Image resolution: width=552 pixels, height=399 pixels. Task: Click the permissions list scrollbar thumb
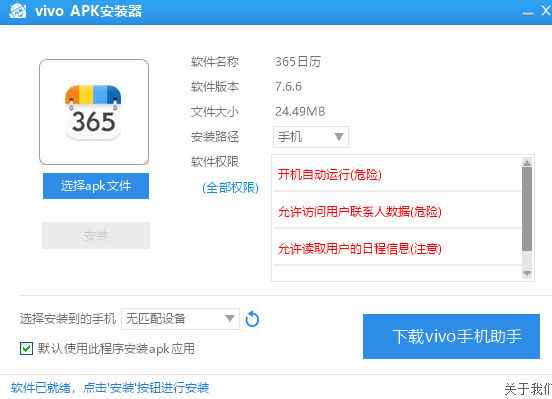point(527,209)
